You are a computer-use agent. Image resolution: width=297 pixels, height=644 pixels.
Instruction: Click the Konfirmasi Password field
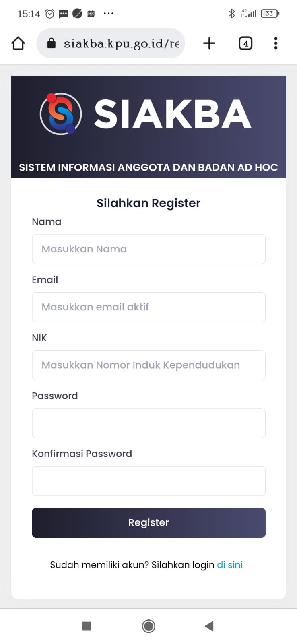click(148, 481)
